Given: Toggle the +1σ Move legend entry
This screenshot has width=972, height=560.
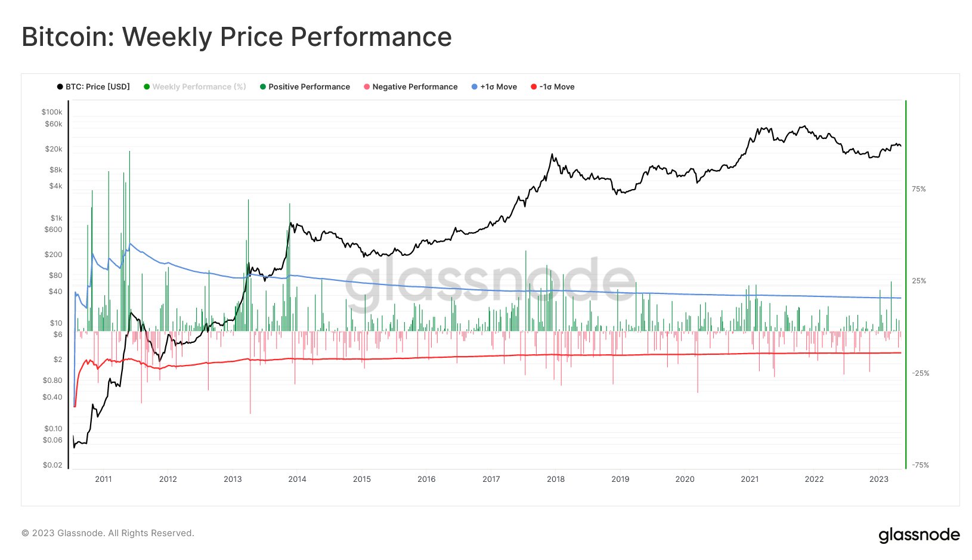Looking at the screenshot, I should click(x=494, y=87).
